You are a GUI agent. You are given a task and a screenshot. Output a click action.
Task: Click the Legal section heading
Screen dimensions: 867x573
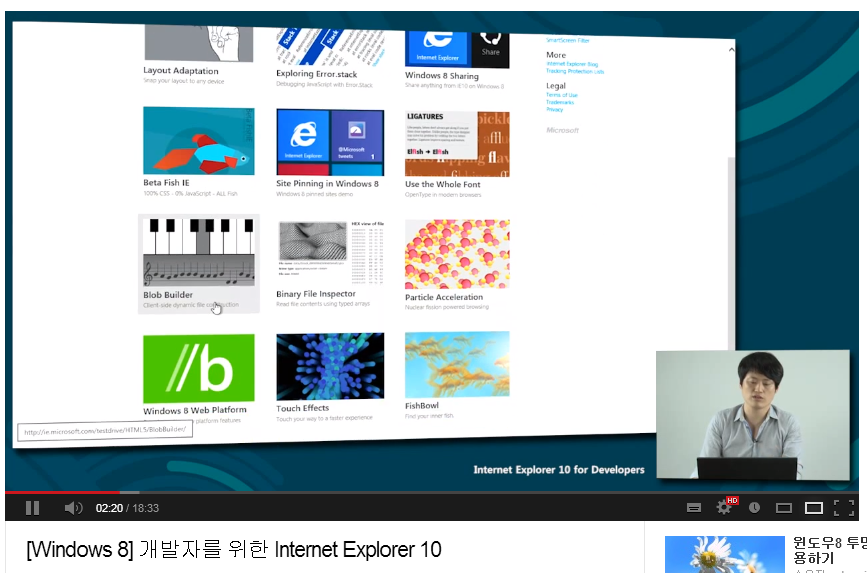click(556, 86)
